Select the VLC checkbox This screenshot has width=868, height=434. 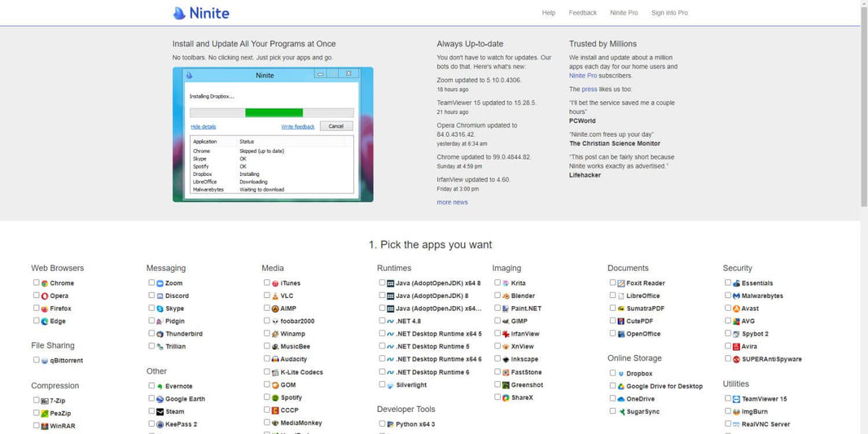click(267, 295)
